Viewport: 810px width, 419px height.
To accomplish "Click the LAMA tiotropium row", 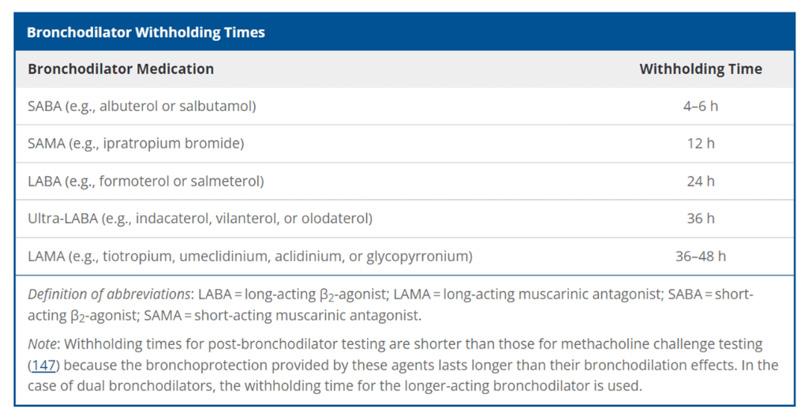I will pos(404,256).
